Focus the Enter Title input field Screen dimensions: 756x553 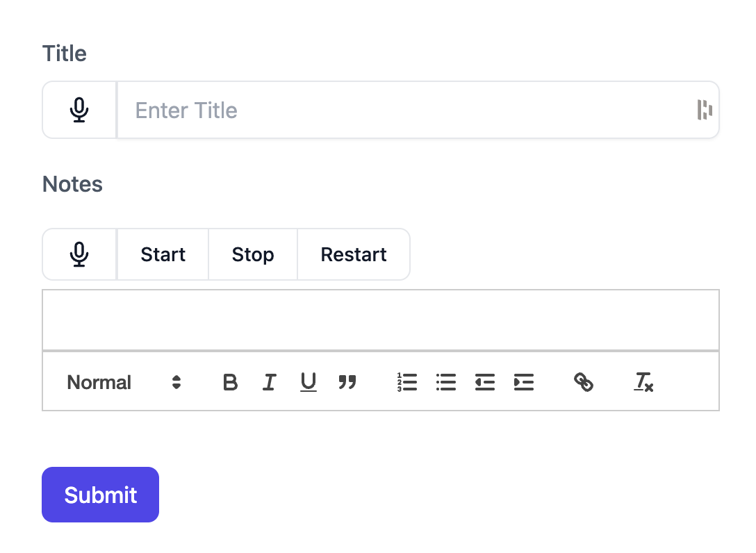[403, 110]
